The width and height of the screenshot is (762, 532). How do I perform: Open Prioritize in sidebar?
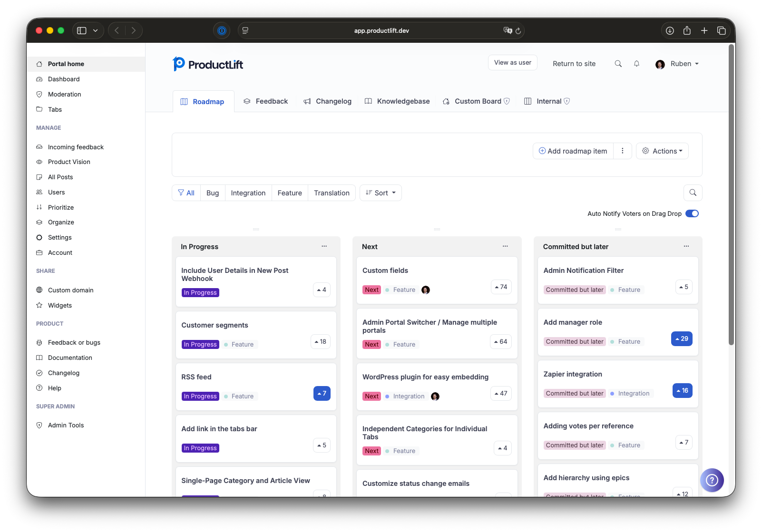point(86,207)
